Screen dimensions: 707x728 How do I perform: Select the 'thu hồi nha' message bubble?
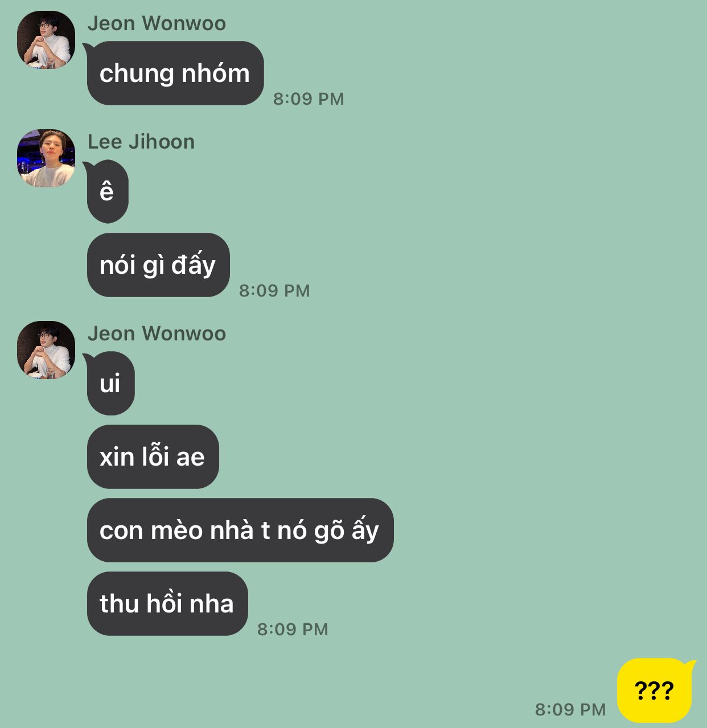click(x=167, y=603)
